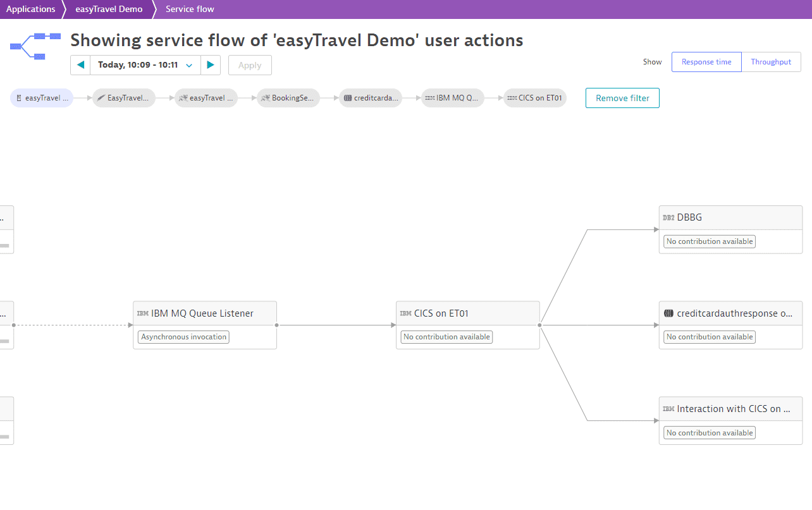This screenshot has height=510, width=812.
Task: Click the IBM icon on Interaction with CICS node
Action: (668, 409)
